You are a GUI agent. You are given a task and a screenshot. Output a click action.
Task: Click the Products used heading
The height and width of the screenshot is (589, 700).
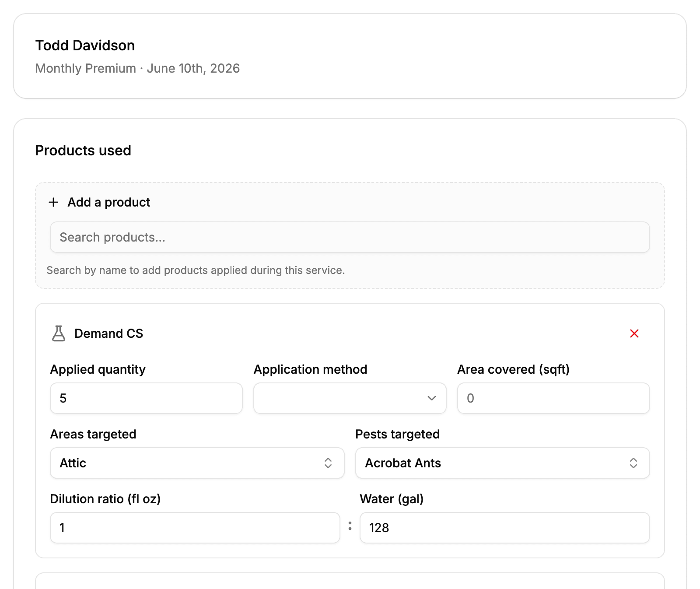point(83,151)
